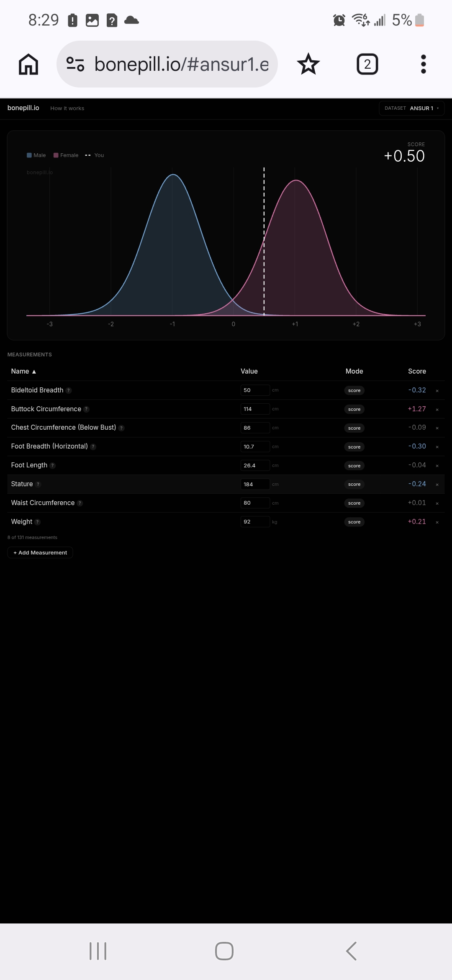Viewport: 452px width, 980px height.
Task: Click the Male legend swatch
Action: pyautogui.click(x=29, y=155)
